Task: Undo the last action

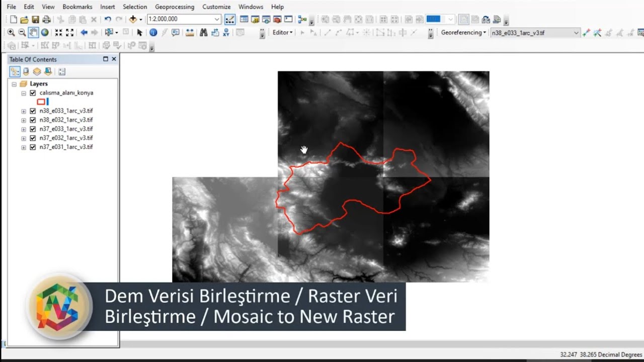Action: [x=107, y=19]
